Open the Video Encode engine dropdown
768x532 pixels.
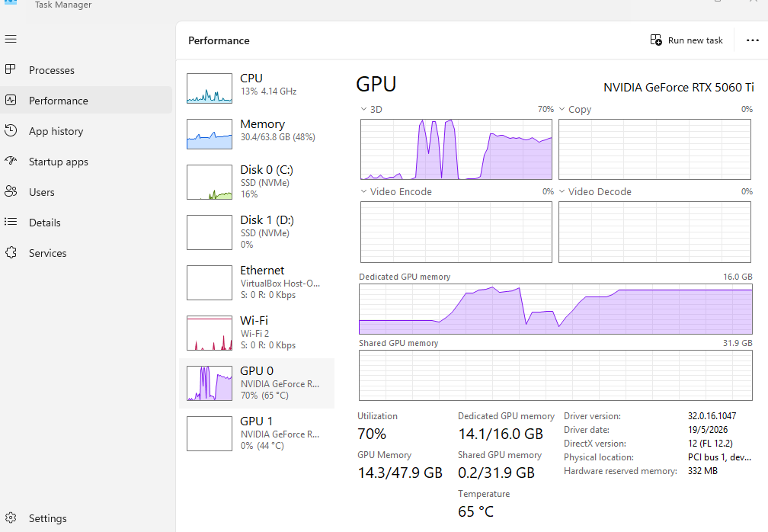tap(363, 191)
